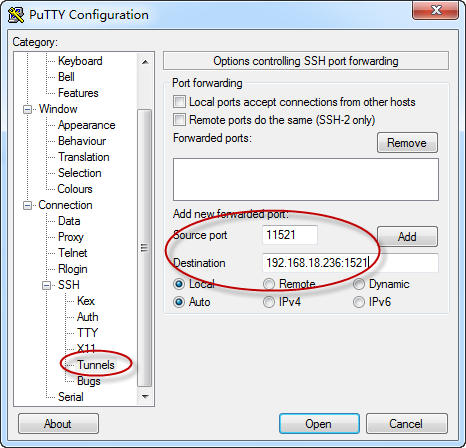This screenshot has width=466, height=448.
Task: Click the Remove button
Action: (x=407, y=143)
